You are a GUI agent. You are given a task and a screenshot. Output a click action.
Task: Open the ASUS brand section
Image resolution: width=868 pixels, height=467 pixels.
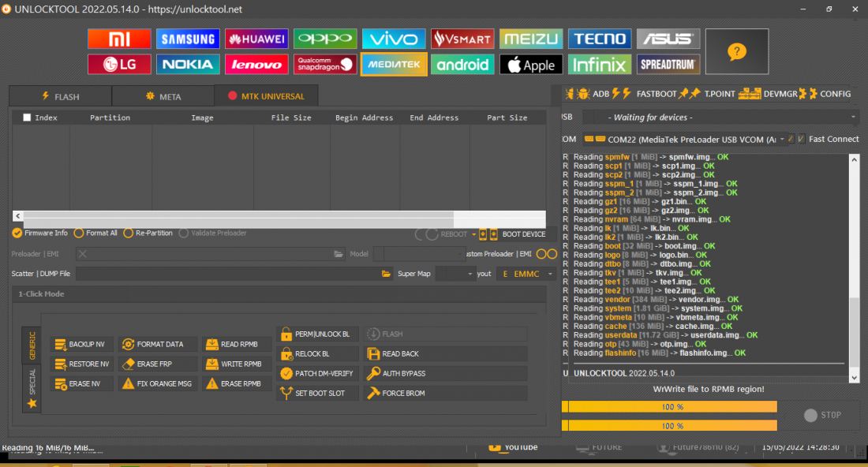[668, 39]
